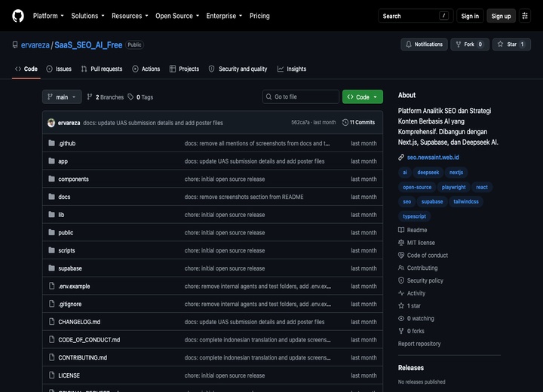The image size is (543, 392).
Task: Click the .gitignore file icon
Action: click(51, 304)
